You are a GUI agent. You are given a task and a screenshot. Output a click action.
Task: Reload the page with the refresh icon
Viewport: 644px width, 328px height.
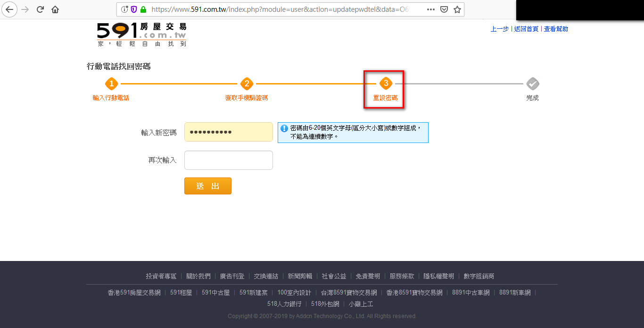[x=40, y=9]
